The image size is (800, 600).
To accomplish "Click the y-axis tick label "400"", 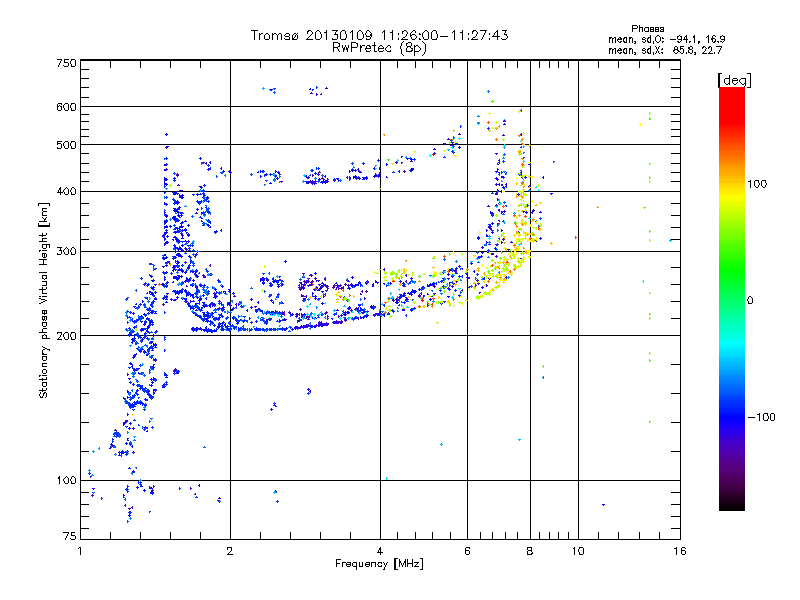I will click(66, 192).
